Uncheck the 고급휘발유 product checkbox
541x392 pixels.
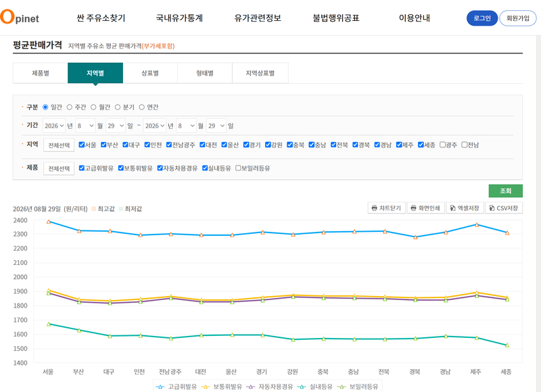[x=82, y=168]
